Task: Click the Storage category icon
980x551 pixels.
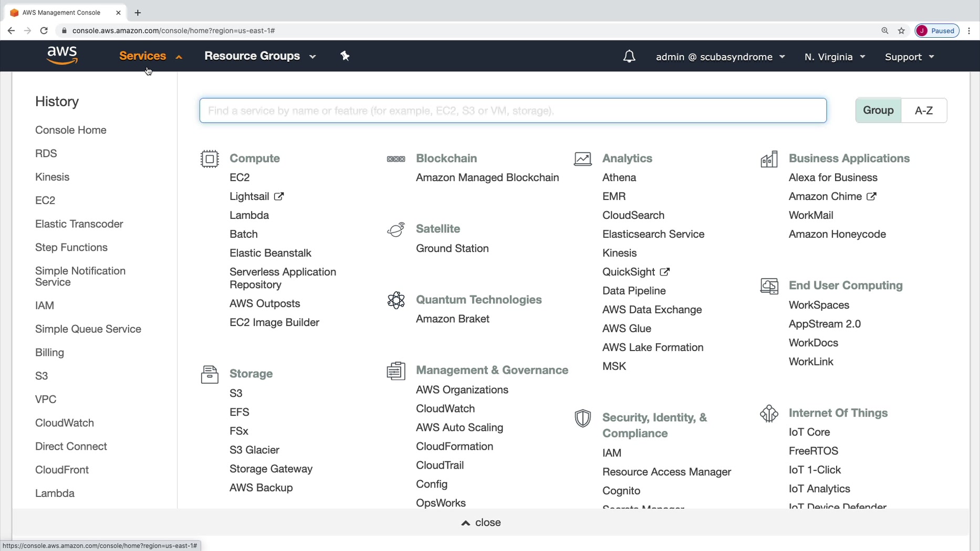Action: (x=210, y=374)
